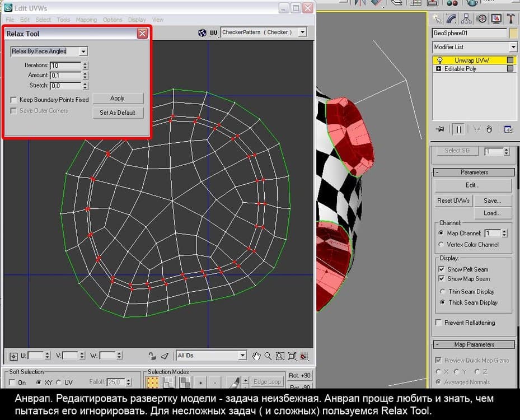Select the Pan hand tool in UV editor

click(x=256, y=356)
